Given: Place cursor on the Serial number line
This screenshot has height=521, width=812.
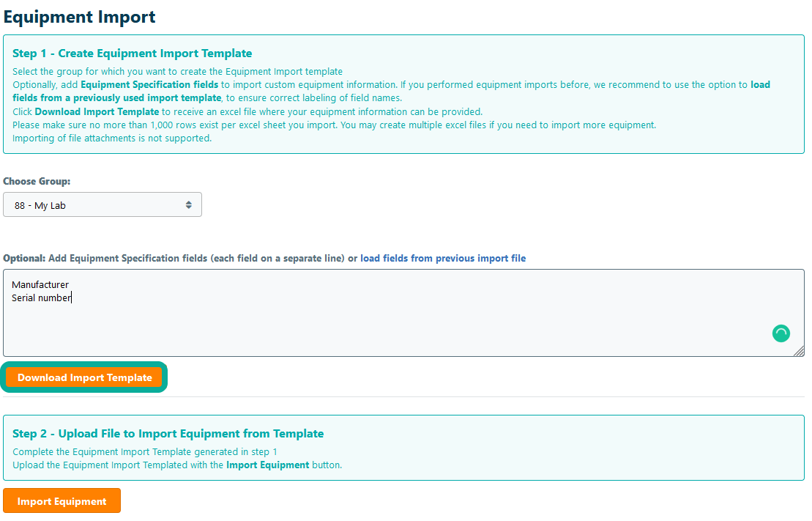Looking at the screenshot, I should [x=41, y=298].
